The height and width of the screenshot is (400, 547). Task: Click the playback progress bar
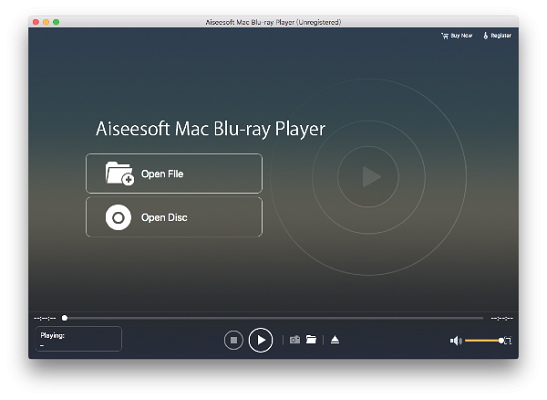pyautogui.click(x=274, y=318)
